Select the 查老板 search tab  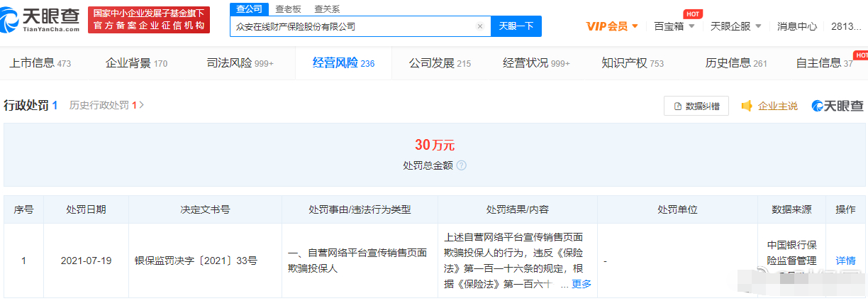(x=288, y=9)
